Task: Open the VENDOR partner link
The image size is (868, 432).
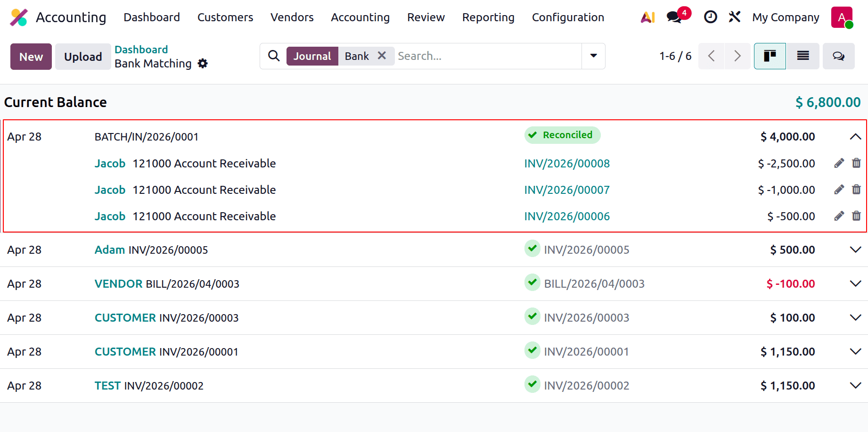Action: (118, 284)
